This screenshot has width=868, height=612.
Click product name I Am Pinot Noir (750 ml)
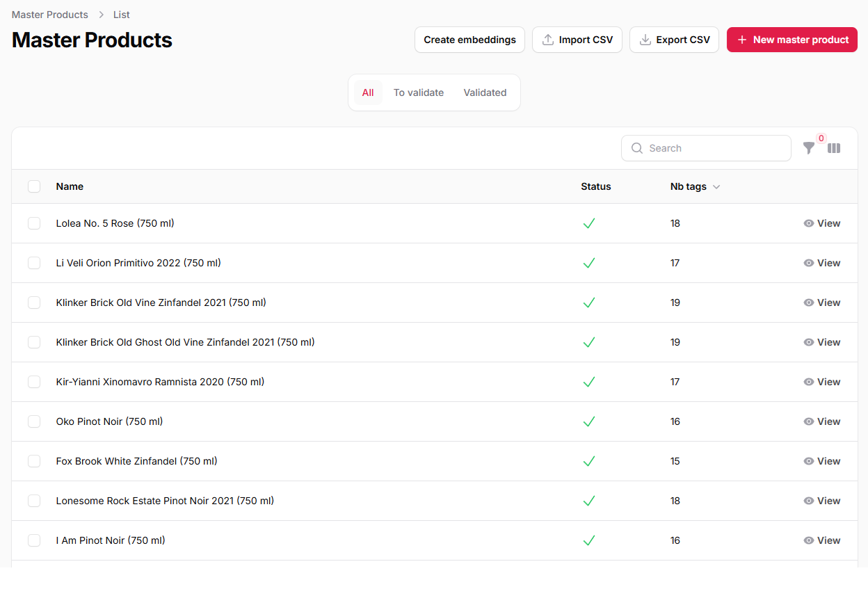click(111, 540)
